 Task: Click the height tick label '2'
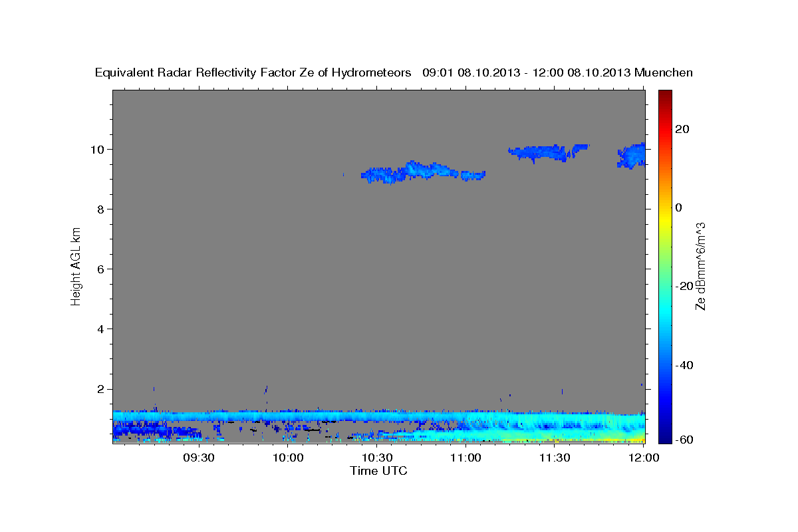[x=102, y=389]
